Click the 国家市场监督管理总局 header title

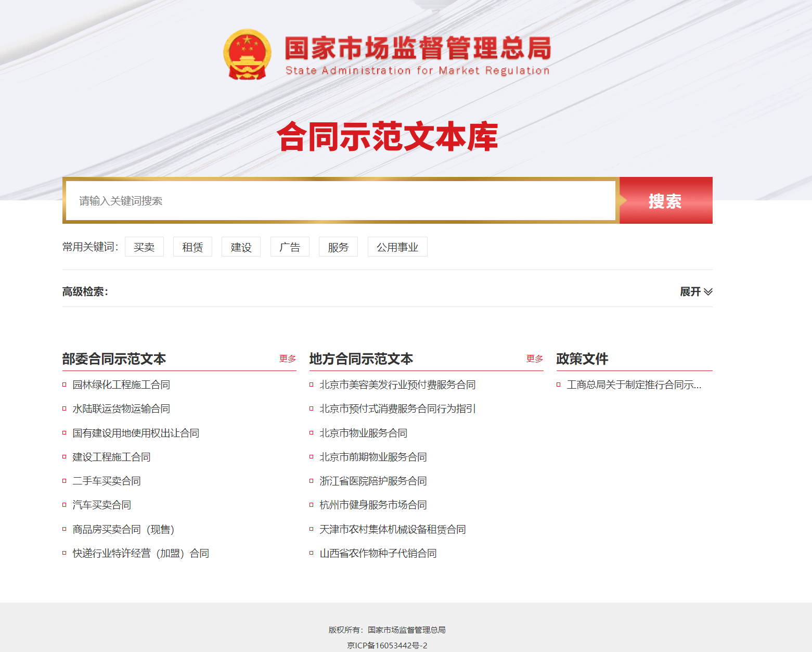coord(418,48)
